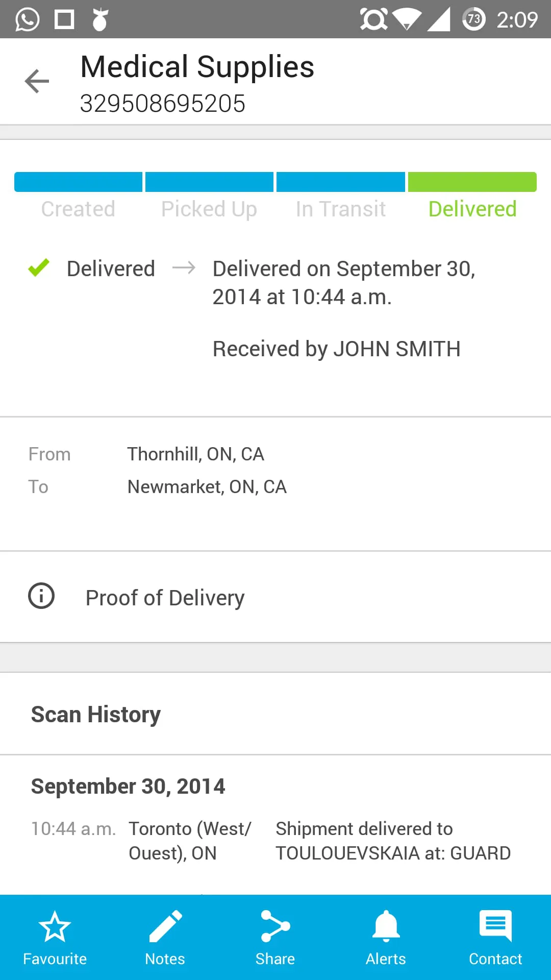Select the In Transit step label
This screenshot has width=551, height=980.
pos(341,209)
